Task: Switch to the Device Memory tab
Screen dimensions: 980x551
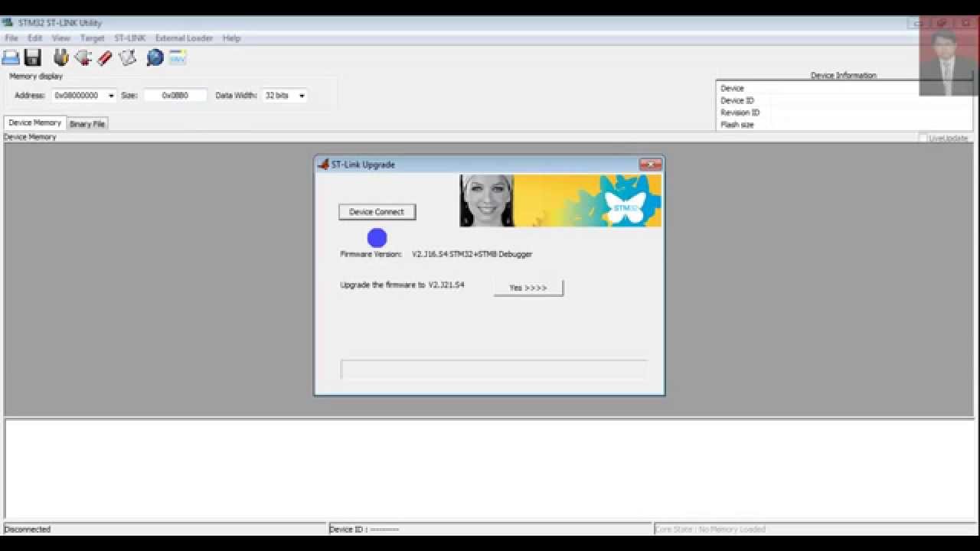Action: pyautogui.click(x=34, y=122)
